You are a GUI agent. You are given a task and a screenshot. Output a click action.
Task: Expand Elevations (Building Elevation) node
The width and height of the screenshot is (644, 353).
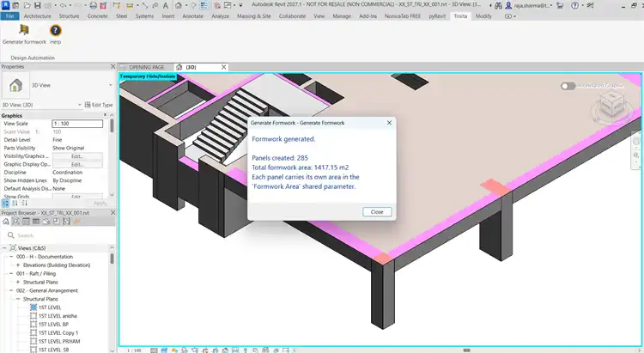pos(18,265)
